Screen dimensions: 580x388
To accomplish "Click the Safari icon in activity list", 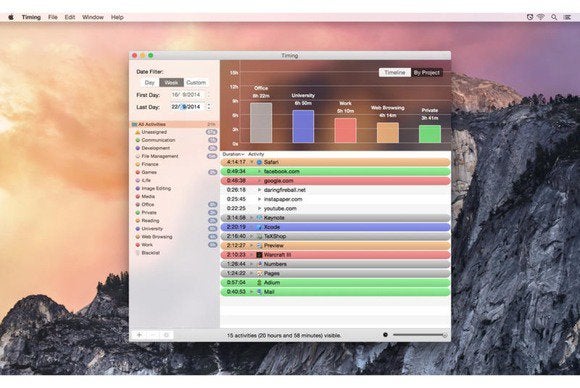I will tap(259, 162).
